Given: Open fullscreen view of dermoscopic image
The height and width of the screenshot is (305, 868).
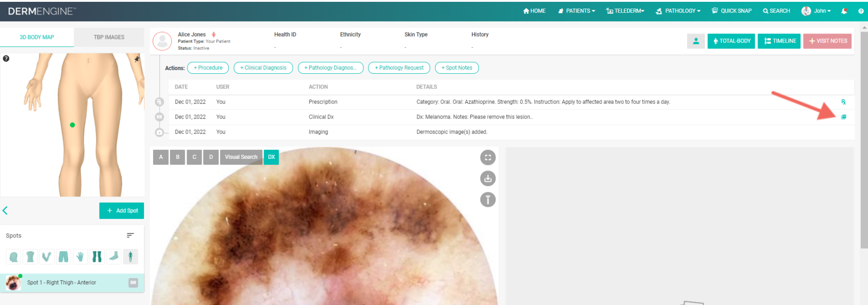Looking at the screenshot, I should pos(487,157).
